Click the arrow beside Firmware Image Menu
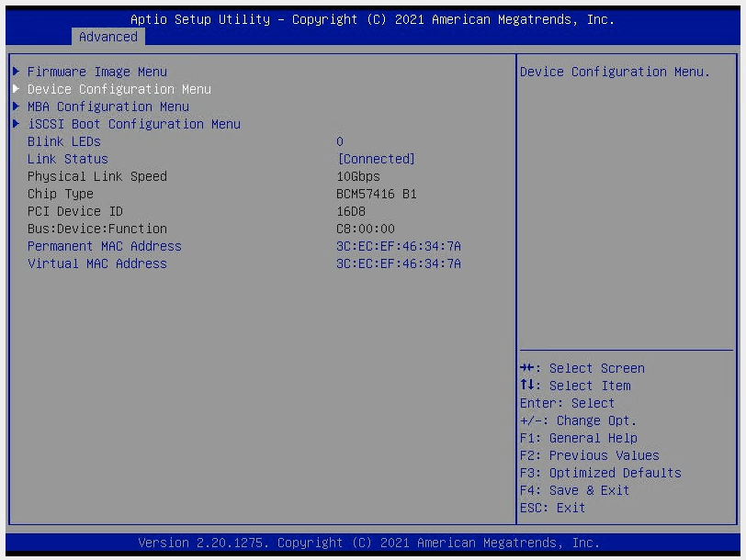Viewport: 746px width, 560px height. tap(16, 72)
